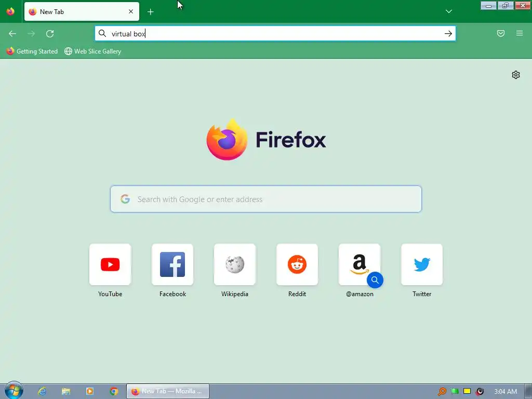Save to Pocket icon
The height and width of the screenshot is (399, 532).
tap(500, 33)
